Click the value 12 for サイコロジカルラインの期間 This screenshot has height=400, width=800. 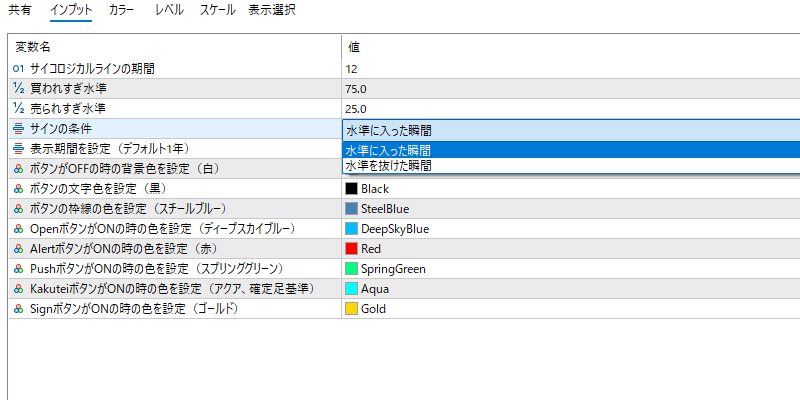point(351,69)
